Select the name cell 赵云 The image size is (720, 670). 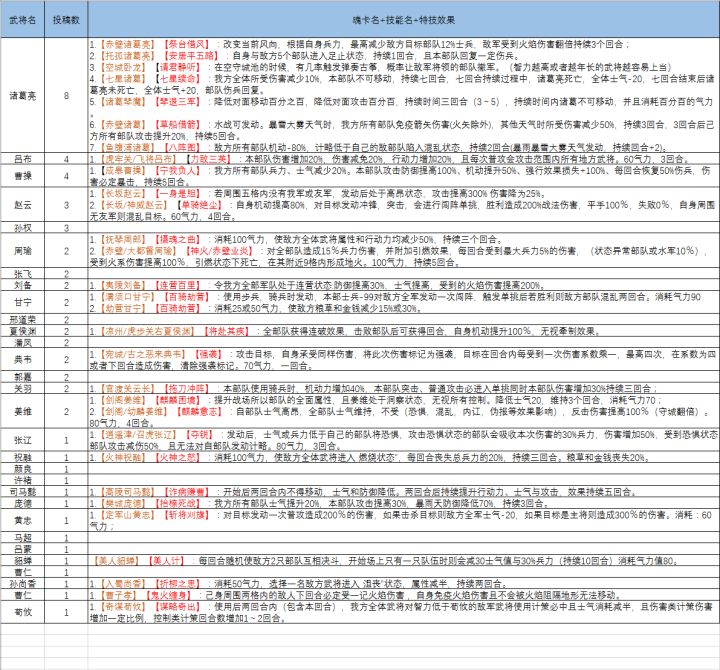click(22, 205)
